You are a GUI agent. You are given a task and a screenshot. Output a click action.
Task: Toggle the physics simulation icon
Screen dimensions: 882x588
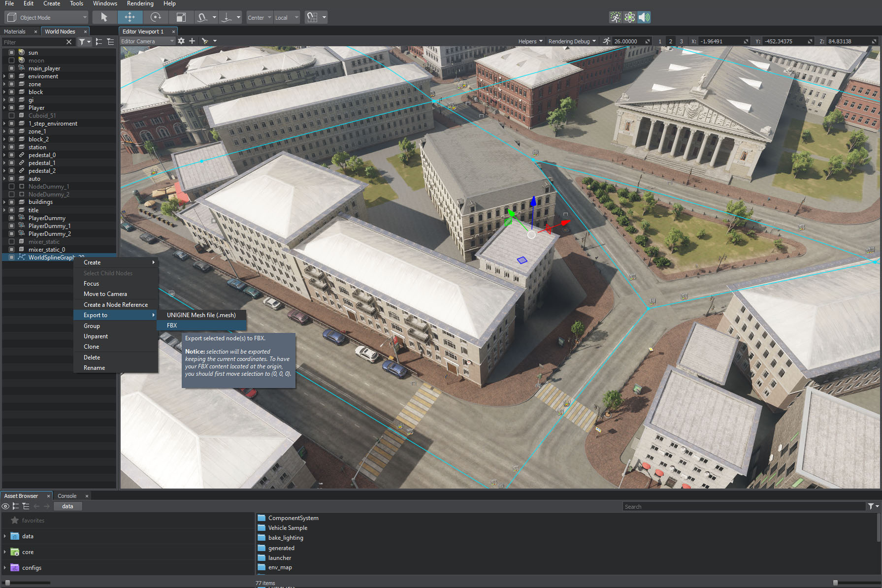point(629,17)
